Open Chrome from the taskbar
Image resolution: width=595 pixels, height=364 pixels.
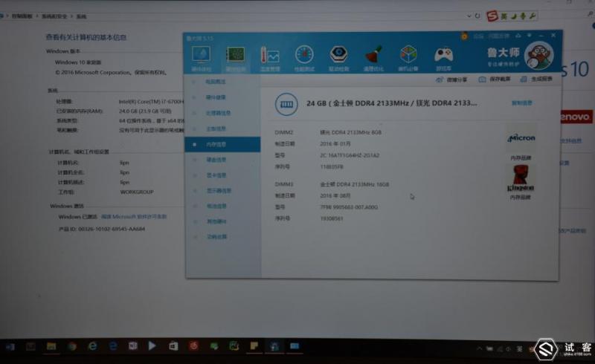72,346
